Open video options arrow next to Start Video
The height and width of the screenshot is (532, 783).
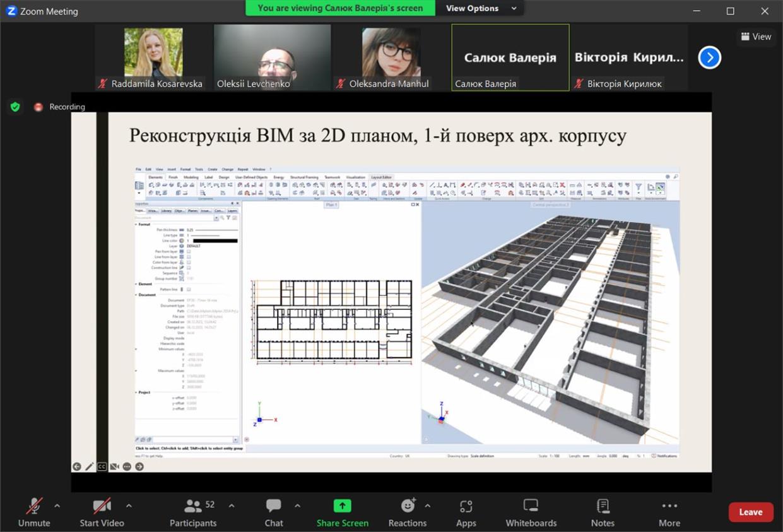(129, 505)
